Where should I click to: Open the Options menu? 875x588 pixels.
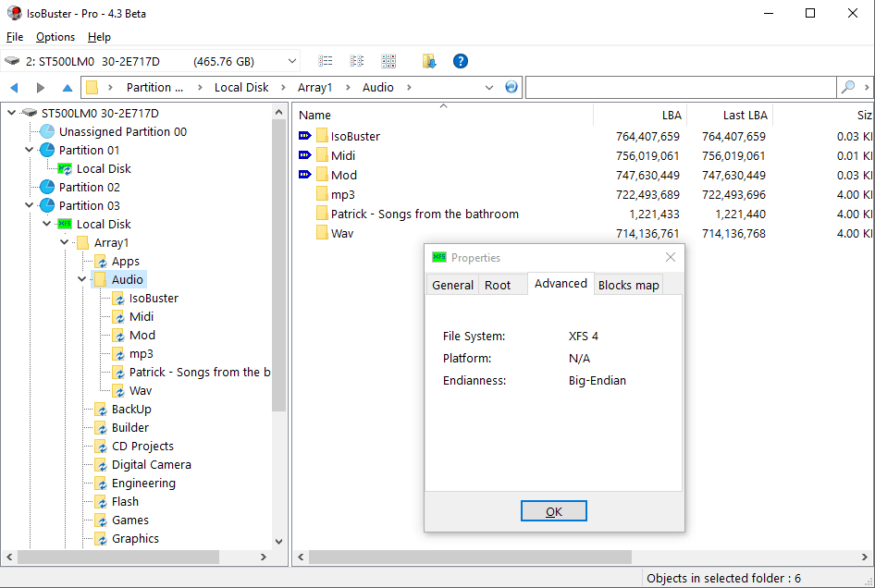tap(55, 37)
